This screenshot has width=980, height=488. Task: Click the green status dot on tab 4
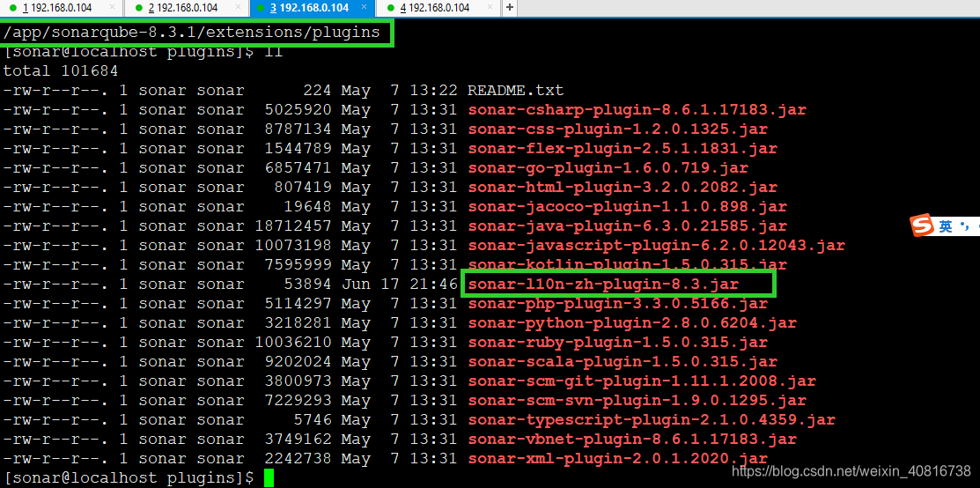click(391, 8)
